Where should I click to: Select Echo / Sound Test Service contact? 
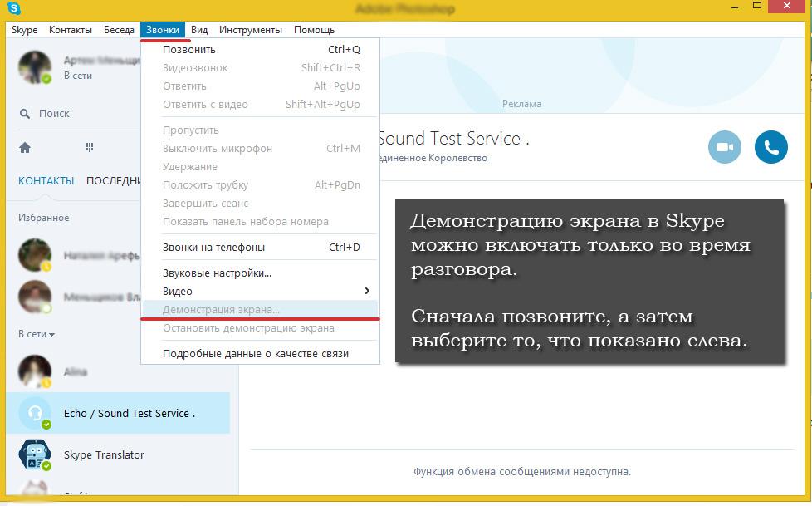(118, 413)
